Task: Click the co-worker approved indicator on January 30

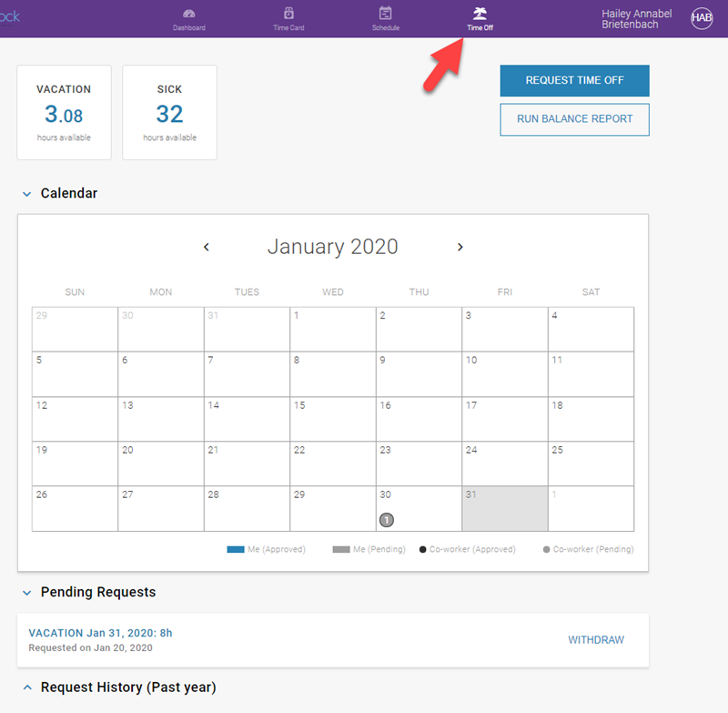Action: pos(386,520)
